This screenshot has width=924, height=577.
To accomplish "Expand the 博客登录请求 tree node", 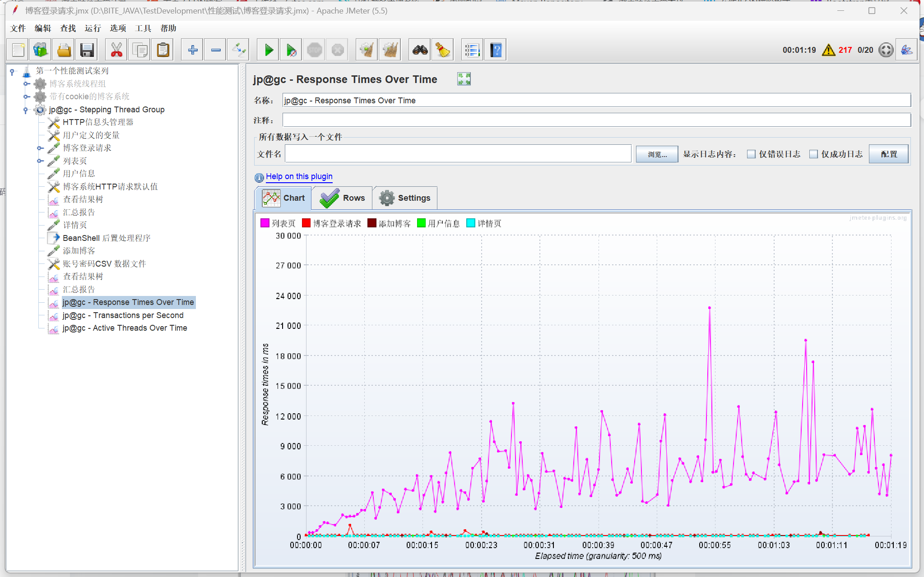I will [40, 148].
